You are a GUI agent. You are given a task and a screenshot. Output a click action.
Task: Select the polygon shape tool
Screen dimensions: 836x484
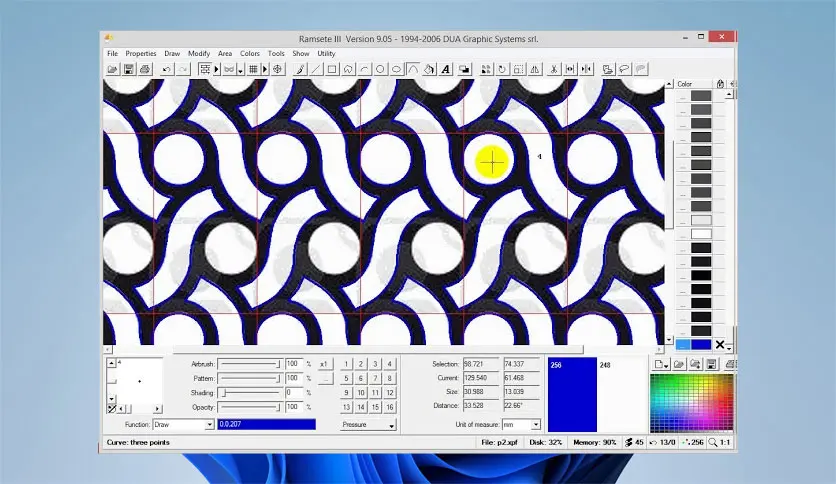tap(348, 69)
